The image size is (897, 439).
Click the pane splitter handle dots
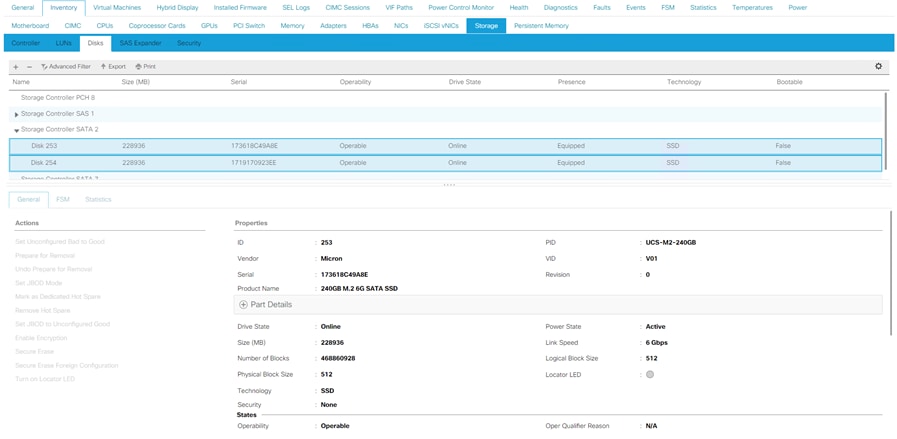(x=449, y=185)
